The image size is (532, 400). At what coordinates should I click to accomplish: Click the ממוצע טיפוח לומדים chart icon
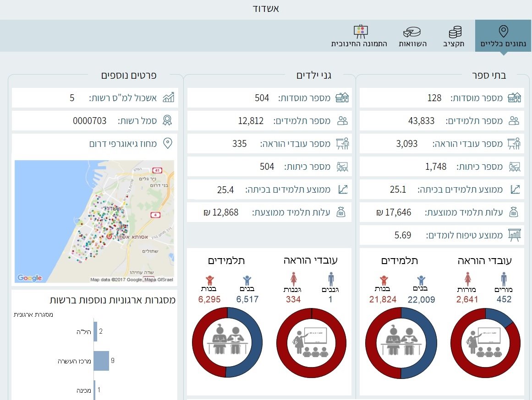(x=515, y=235)
